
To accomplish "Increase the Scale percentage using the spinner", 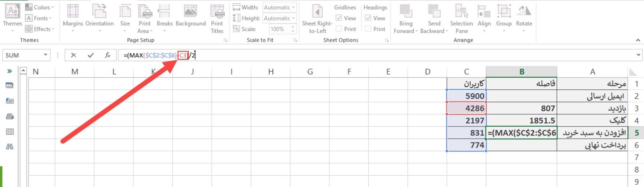I will (293, 27).
